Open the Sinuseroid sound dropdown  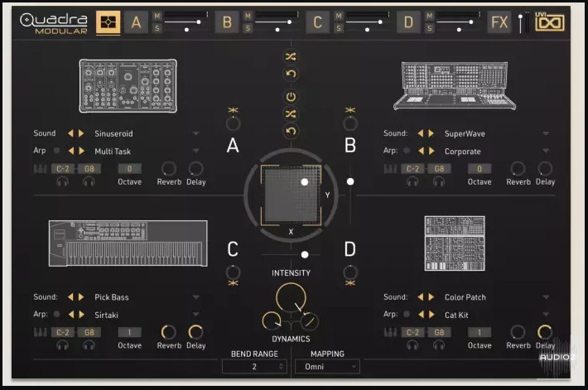[195, 133]
